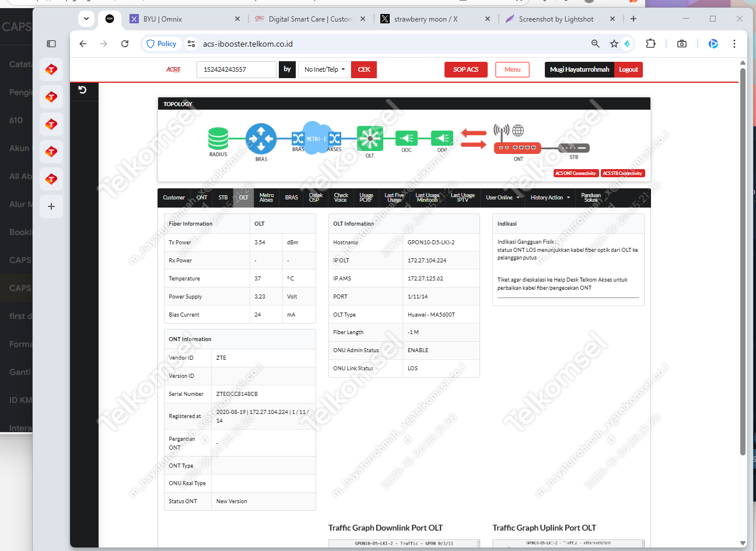
Task: Click the RADIUS database icon in topology
Action: (x=218, y=139)
